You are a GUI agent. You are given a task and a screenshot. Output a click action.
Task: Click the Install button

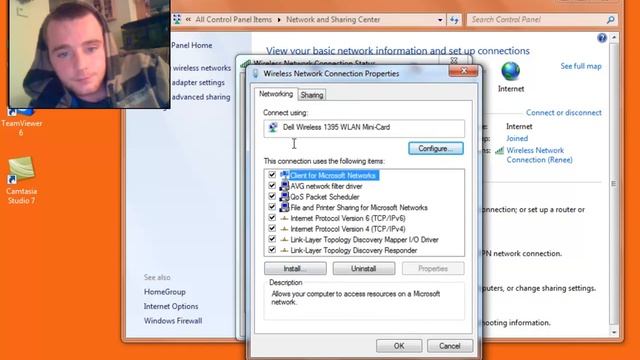295,269
